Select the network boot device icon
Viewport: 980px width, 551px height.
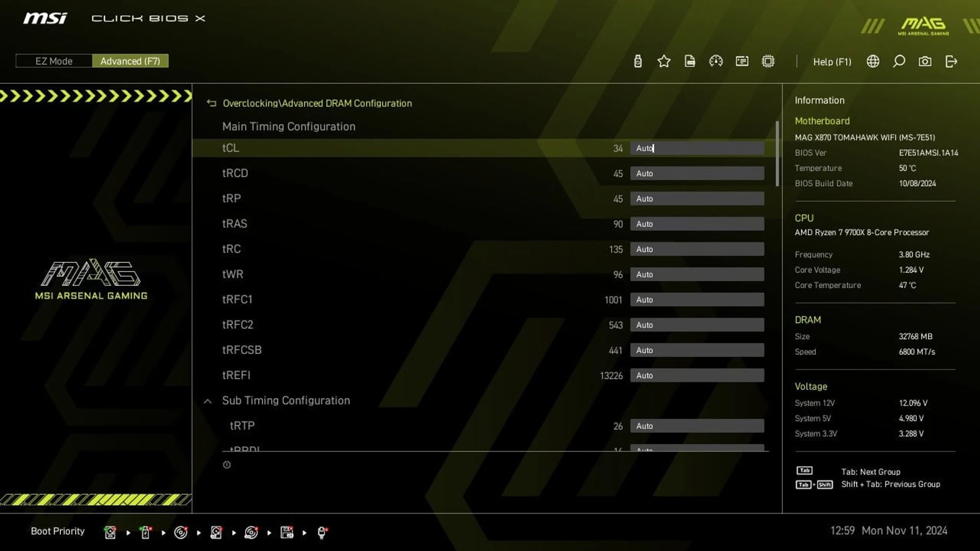click(322, 532)
